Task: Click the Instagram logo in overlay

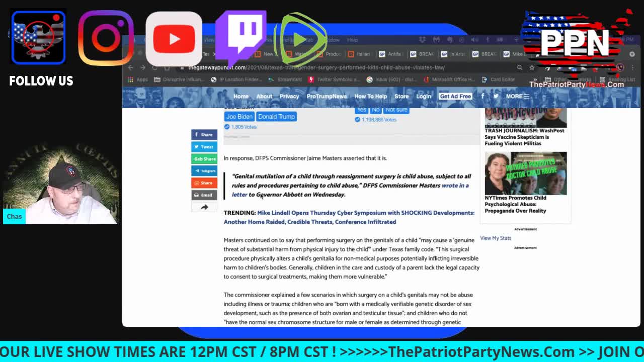Action: click(x=106, y=38)
